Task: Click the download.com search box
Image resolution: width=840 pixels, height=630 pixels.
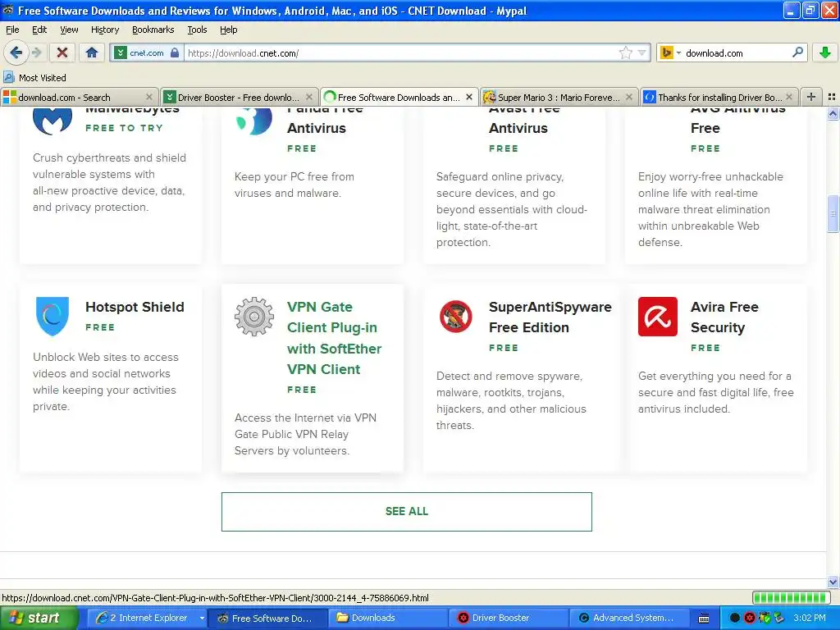Action: 737,52
